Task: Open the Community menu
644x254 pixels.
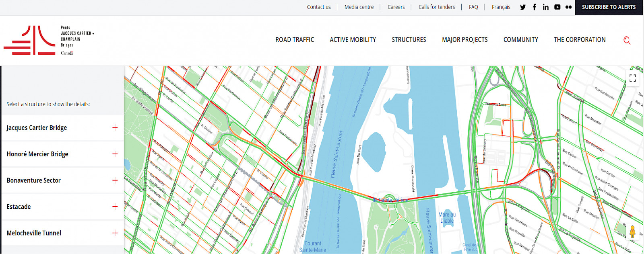Action: coord(521,40)
